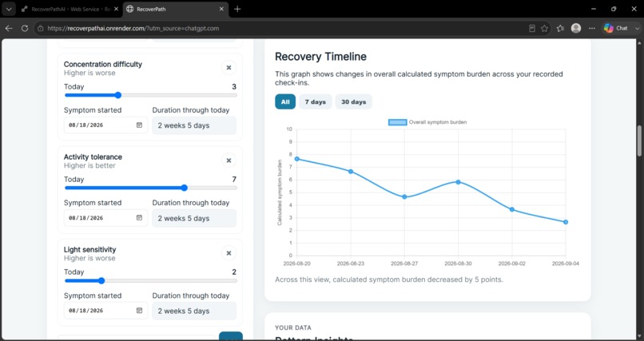Open a new browser tab
Viewport: 644px width, 341px height.
237,9
